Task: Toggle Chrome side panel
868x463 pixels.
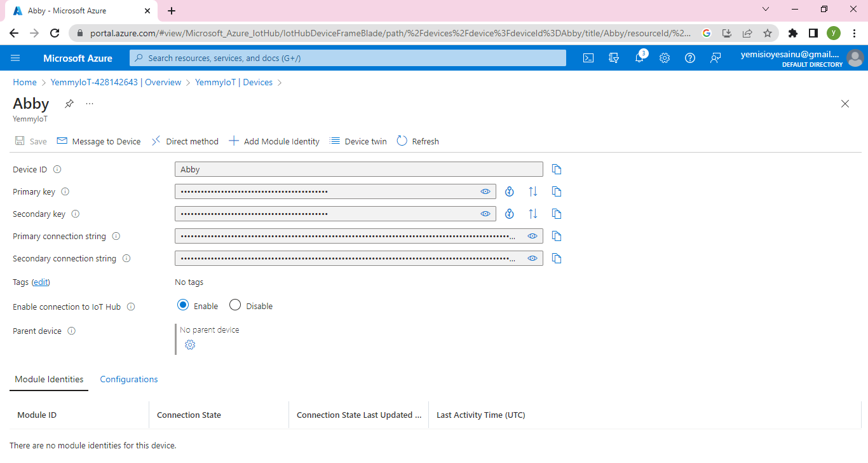Action: pos(813,33)
